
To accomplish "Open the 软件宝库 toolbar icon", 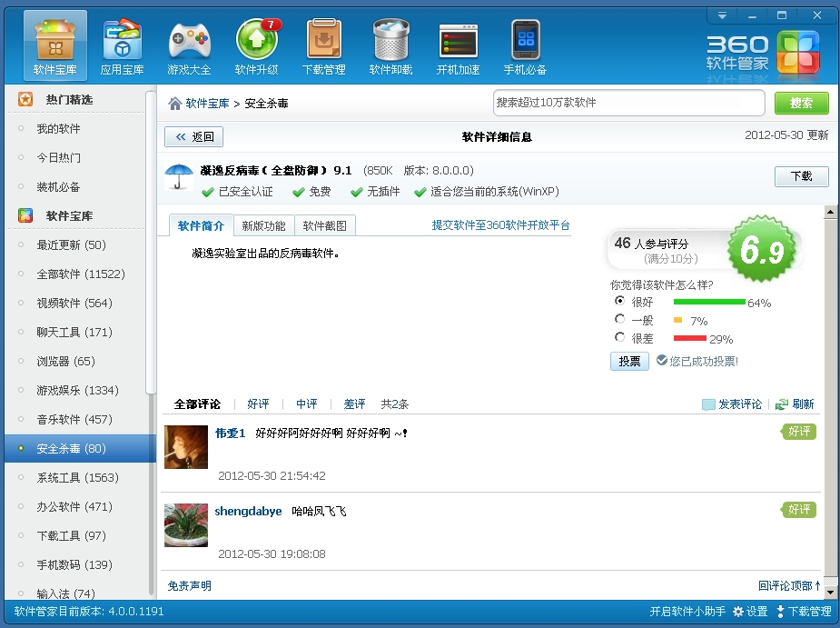I will click(x=55, y=45).
